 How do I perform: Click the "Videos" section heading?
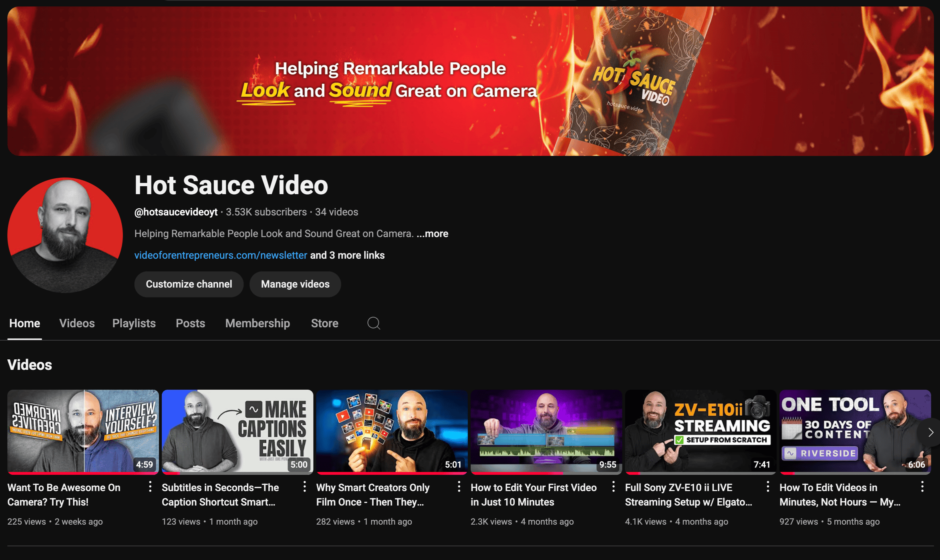pyautogui.click(x=30, y=365)
